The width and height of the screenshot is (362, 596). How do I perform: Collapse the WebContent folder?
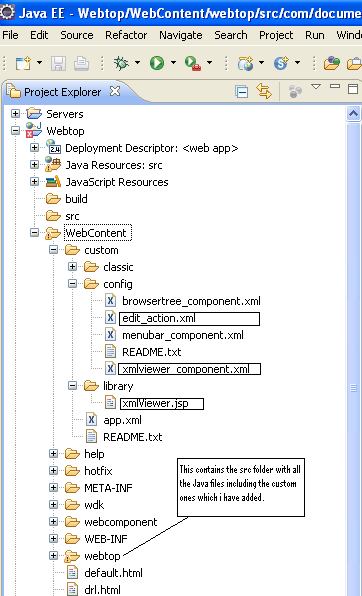coord(34,233)
